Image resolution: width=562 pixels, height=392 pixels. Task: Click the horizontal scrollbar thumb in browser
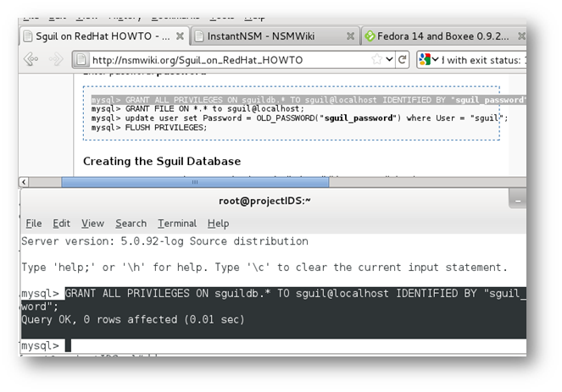[x=195, y=182]
